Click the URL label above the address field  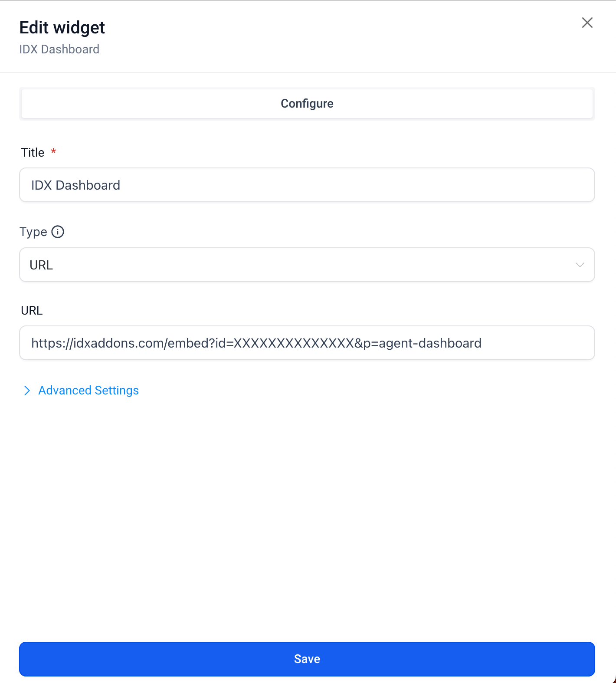pos(32,311)
